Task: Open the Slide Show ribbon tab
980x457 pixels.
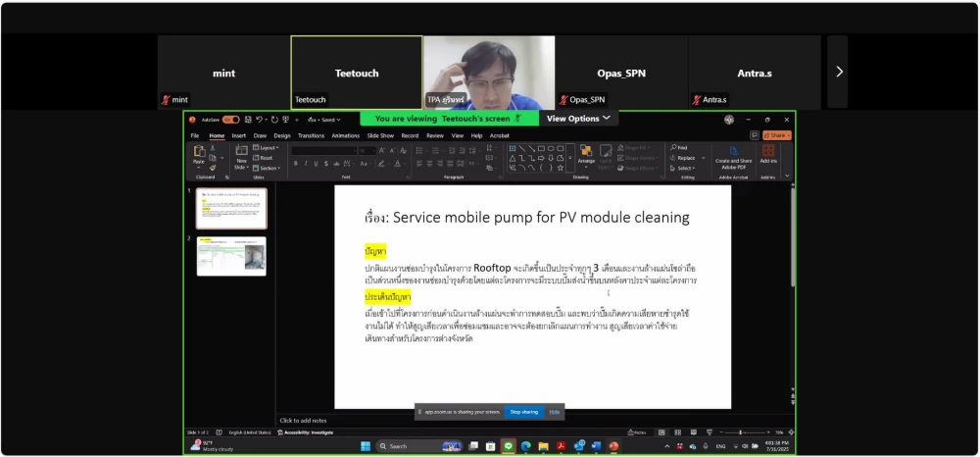Action: click(x=380, y=135)
